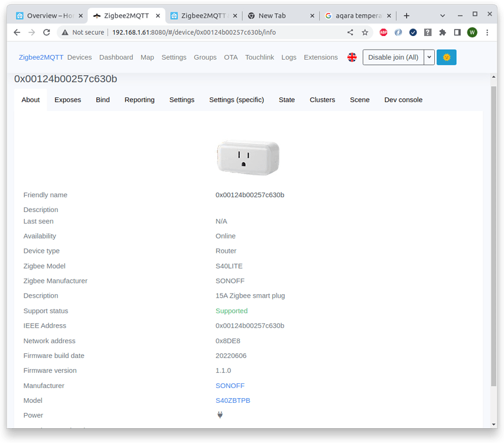Open the SONOFF manufacturer link
Image resolution: width=504 pixels, height=443 pixels.
(230, 385)
